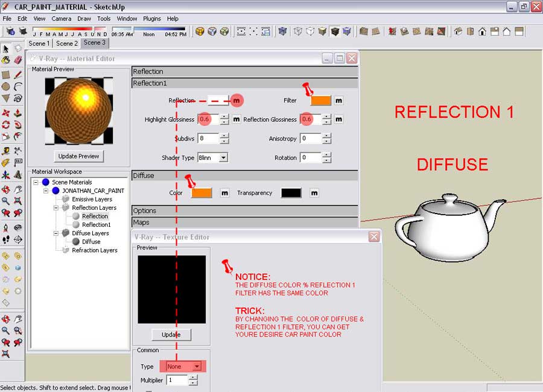Expand the Options rollout header
The height and width of the screenshot is (392, 543).
244,210
